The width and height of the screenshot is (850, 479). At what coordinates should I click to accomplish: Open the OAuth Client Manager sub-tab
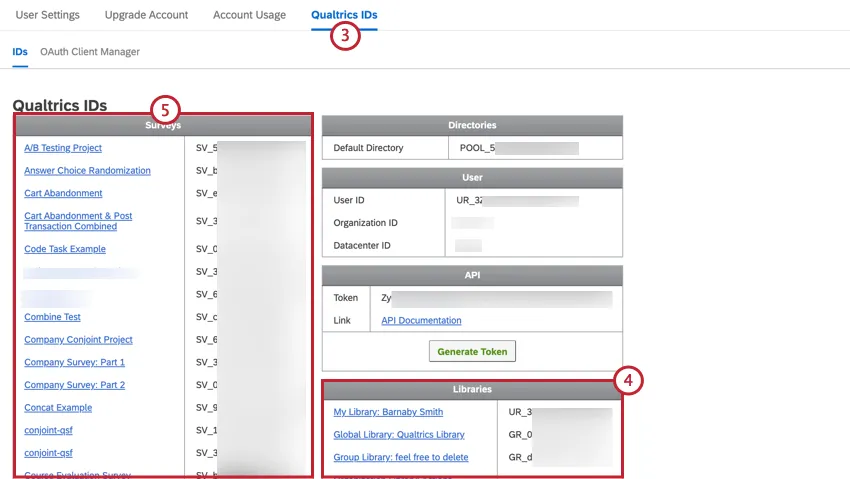(x=90, y=51)
